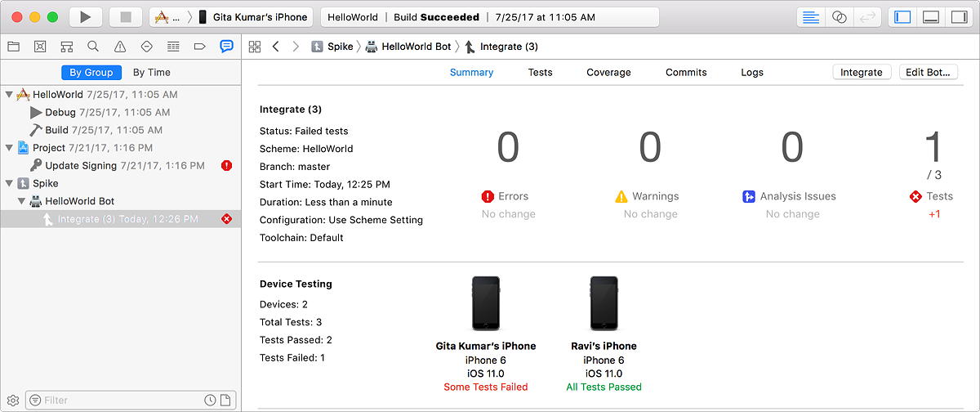Click the Update Signing red error badge

pyautogui.click(x=227, y=166)
